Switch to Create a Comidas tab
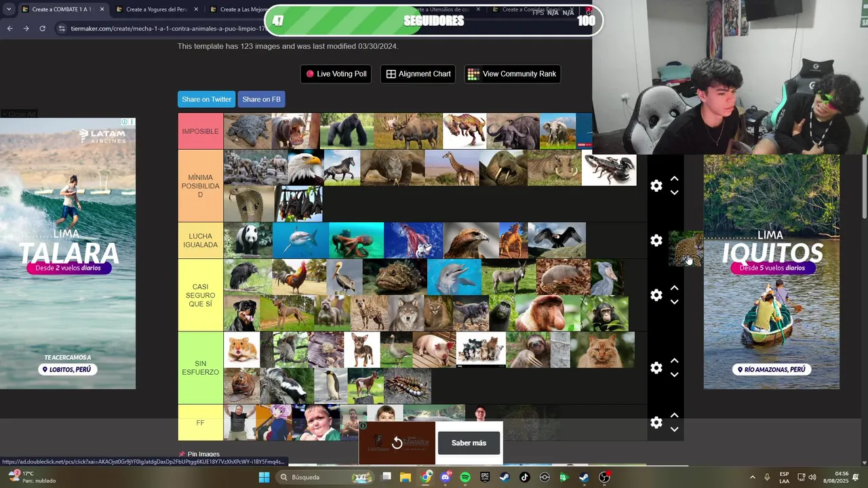Screen dimensions: 868x488 tap(534, 9)
